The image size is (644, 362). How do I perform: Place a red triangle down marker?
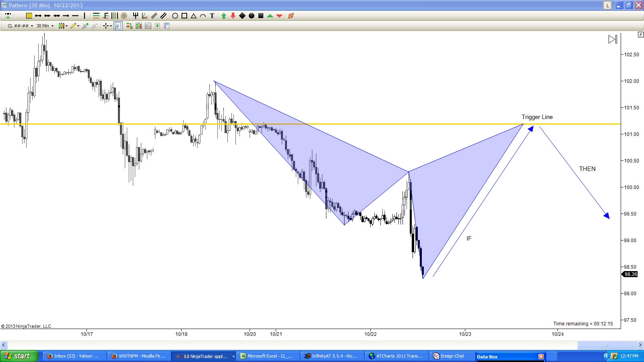[x=279, y=16]
